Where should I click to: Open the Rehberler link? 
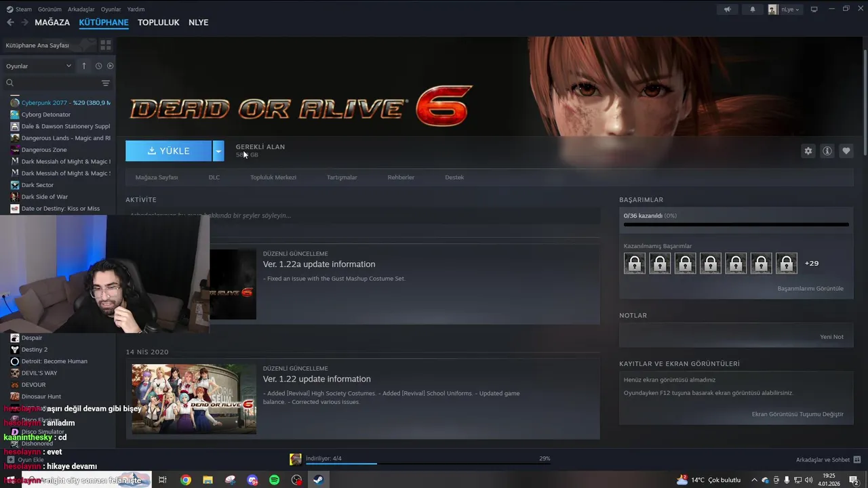tap(401, 178)
